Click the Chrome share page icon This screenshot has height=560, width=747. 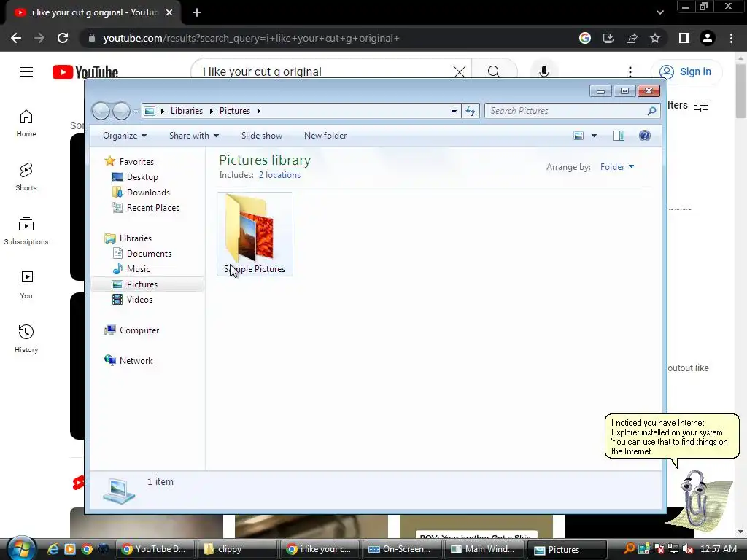pyautogui.click(x=632, y=38)
